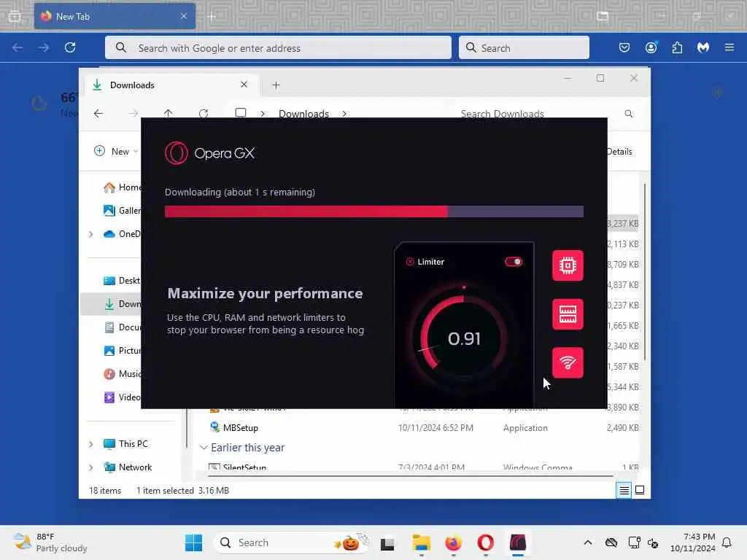Screen dimensions: 747x560
Task: Open the weather widget
Action: coord(50,542)
